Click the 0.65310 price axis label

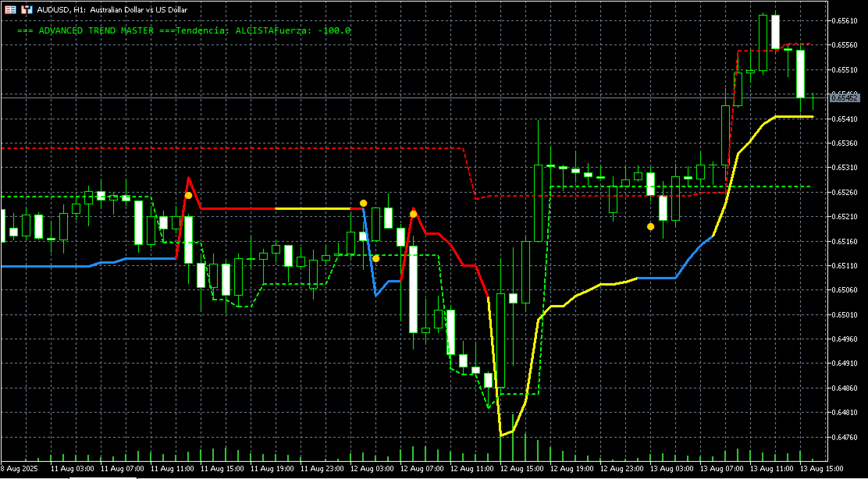(x=845, y=168)
